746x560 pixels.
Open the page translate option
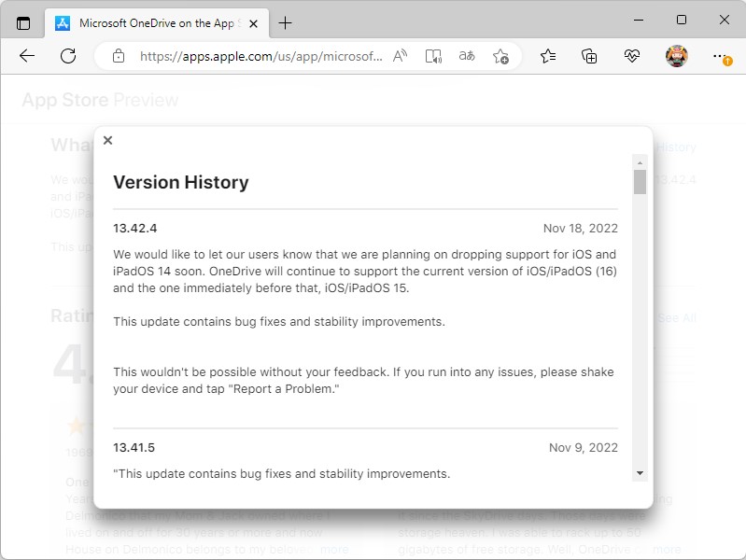[467, 56]
